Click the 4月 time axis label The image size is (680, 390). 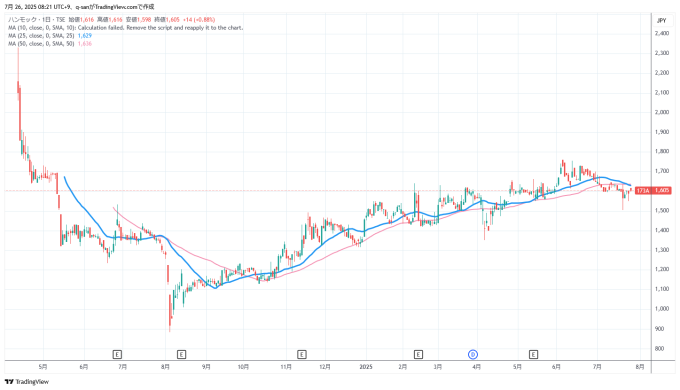click(476, 367)
